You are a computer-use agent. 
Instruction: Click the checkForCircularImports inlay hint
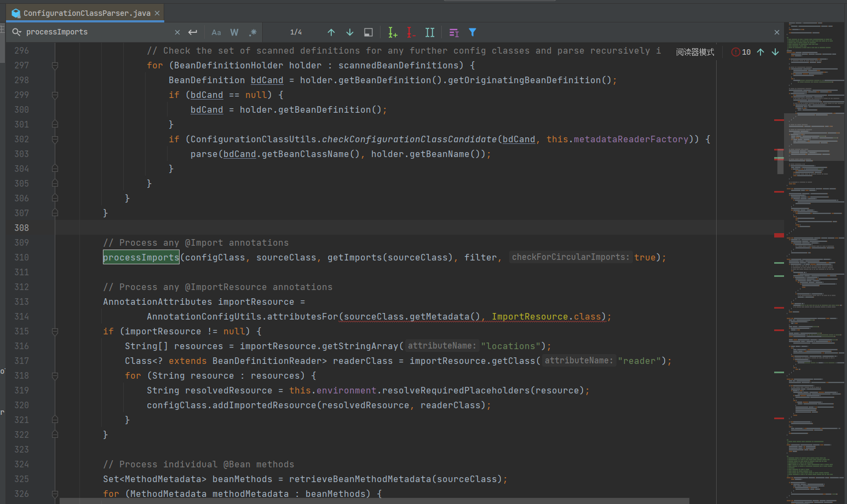(571, 257)
